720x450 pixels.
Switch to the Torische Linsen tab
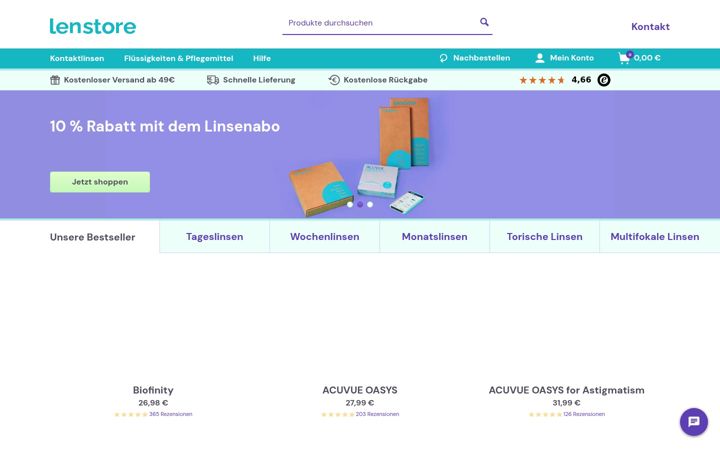[x=545, y=237]
